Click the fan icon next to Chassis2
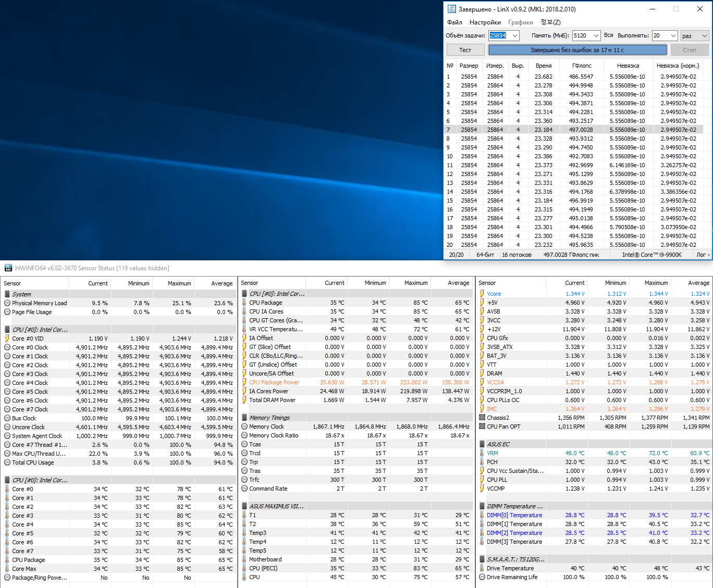 [482, 418]
